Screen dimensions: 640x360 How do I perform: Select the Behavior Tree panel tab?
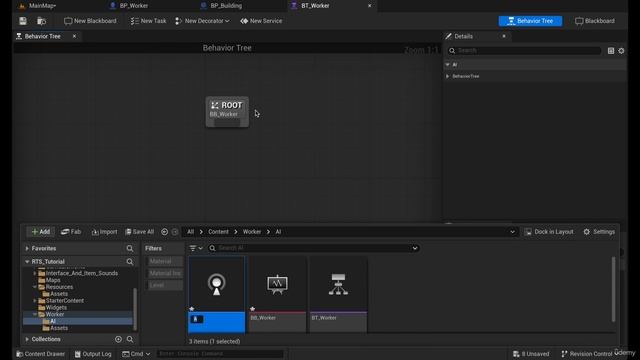click(42, 36)
